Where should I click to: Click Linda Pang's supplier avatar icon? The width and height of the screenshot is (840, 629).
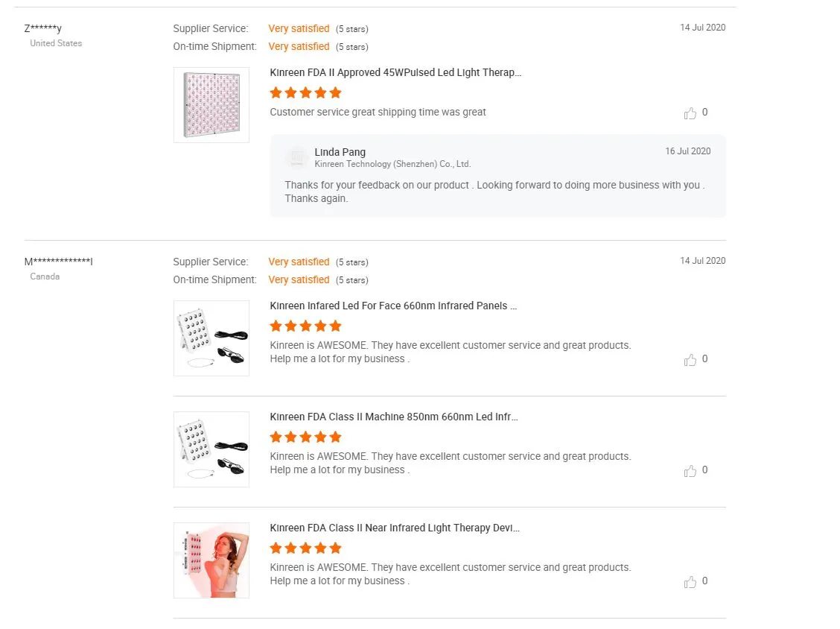(x=297, y=158)
